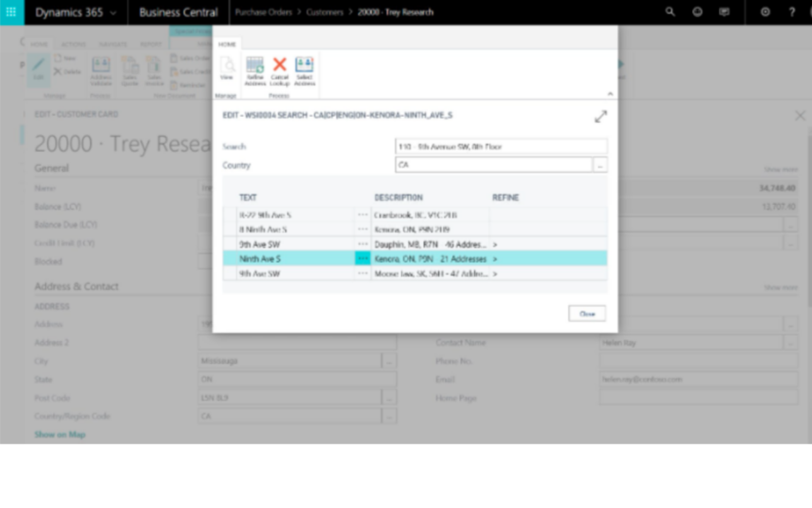Open row menu for Dauphin 9th Ave SW
Viewport: 812px width, 508px height.
click(362, 244)
